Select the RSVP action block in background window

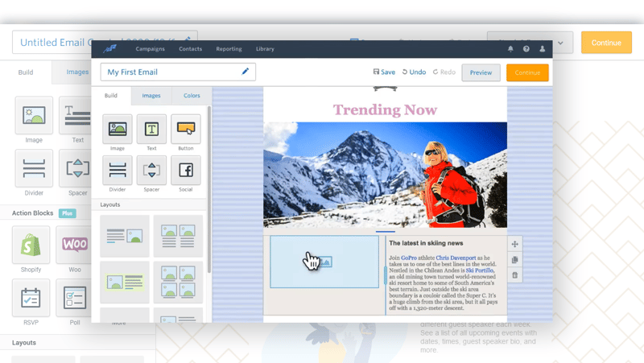31,298
